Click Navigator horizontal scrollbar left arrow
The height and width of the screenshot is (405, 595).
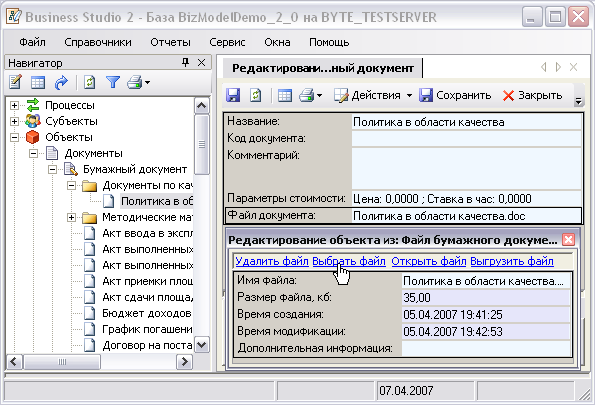click(x=14, y=361)
